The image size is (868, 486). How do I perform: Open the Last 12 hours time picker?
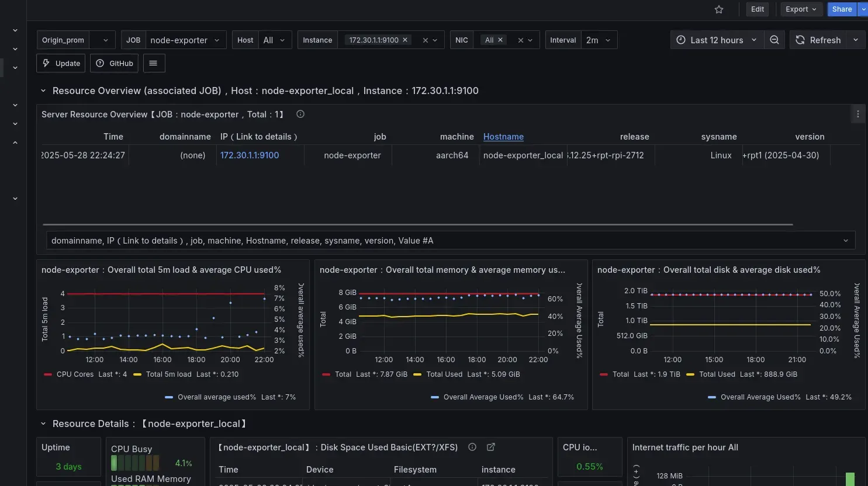click(717, 40)
